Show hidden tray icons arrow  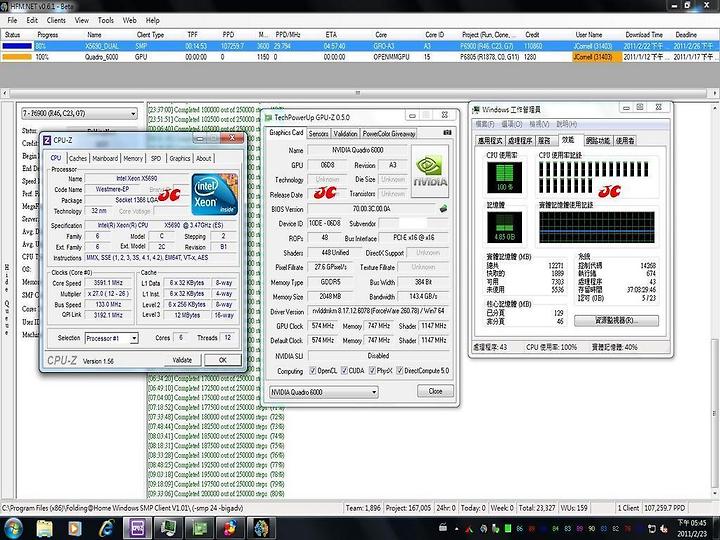coord(456,529)
